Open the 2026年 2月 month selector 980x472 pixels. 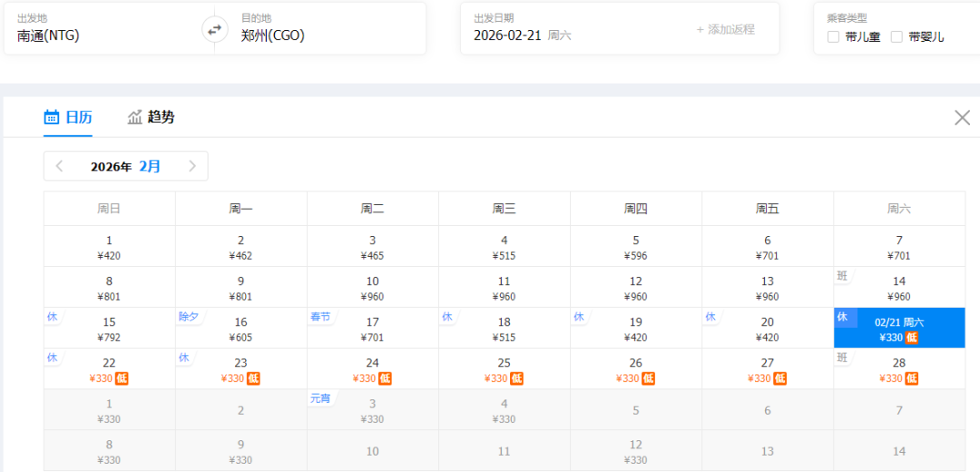[x=125, y=166]
